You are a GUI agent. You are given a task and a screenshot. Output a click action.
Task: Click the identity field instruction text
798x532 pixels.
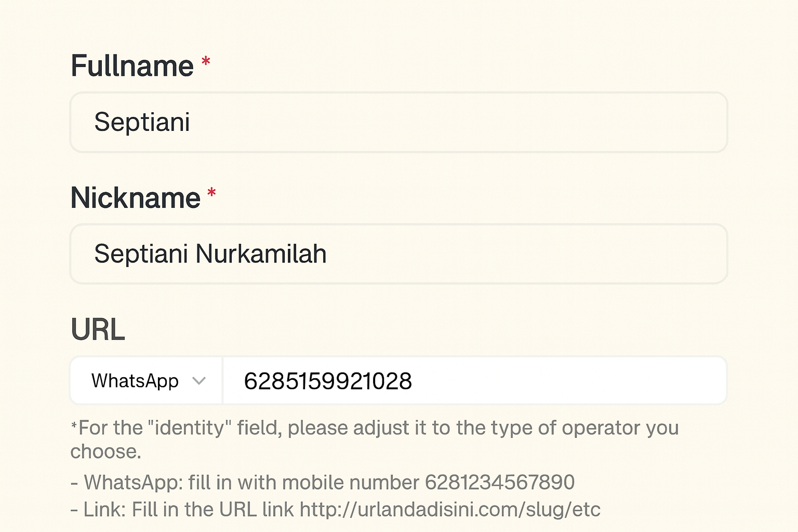tap(374, 428)
